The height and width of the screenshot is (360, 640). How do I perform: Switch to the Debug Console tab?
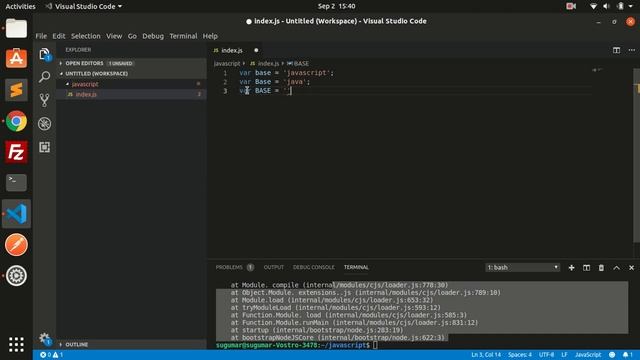[x=313, y=267]
